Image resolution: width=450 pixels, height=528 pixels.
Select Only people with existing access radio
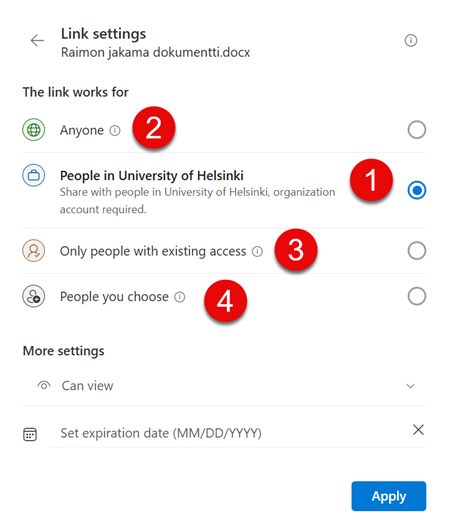coord(417,251)
